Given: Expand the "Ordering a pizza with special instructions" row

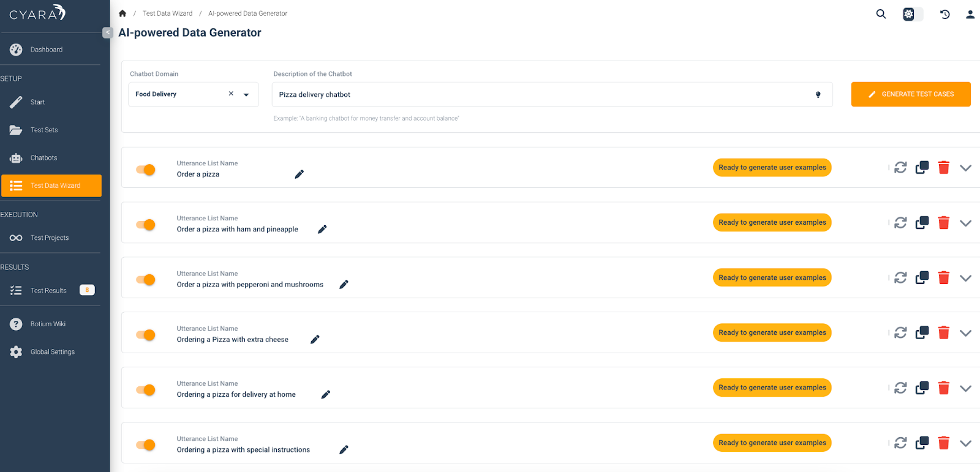Looking at the screenshot, I should pyautogui.click(x=965, y=443).
